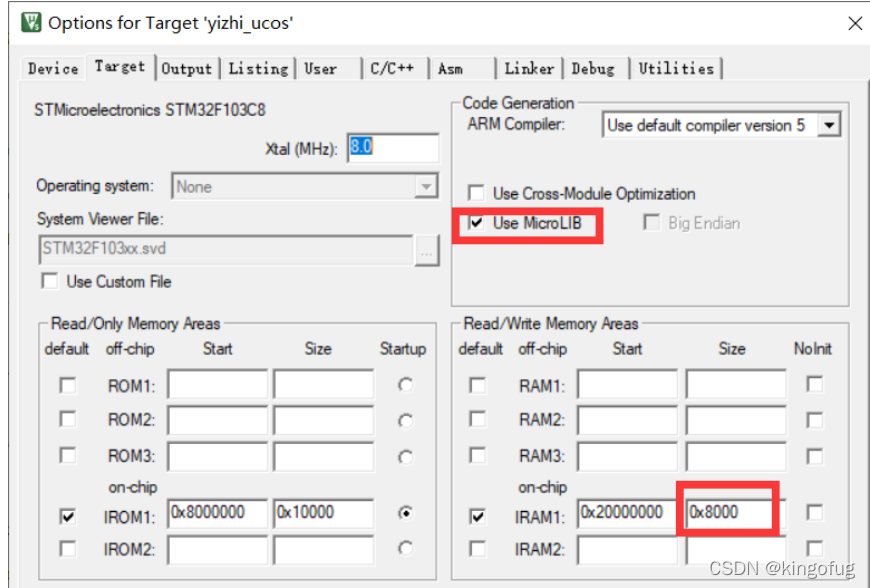Select ROM3 as Startup radio button
The width and height of the screenshot is (870, 588).
pos(406,457)
